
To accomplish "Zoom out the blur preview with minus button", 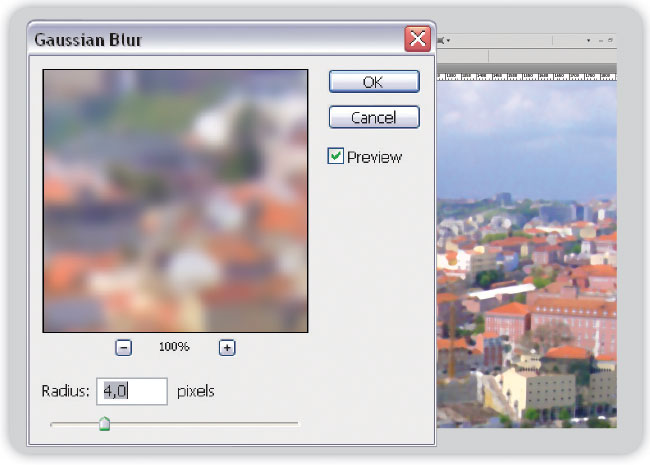I will click(x=123, y=347).
